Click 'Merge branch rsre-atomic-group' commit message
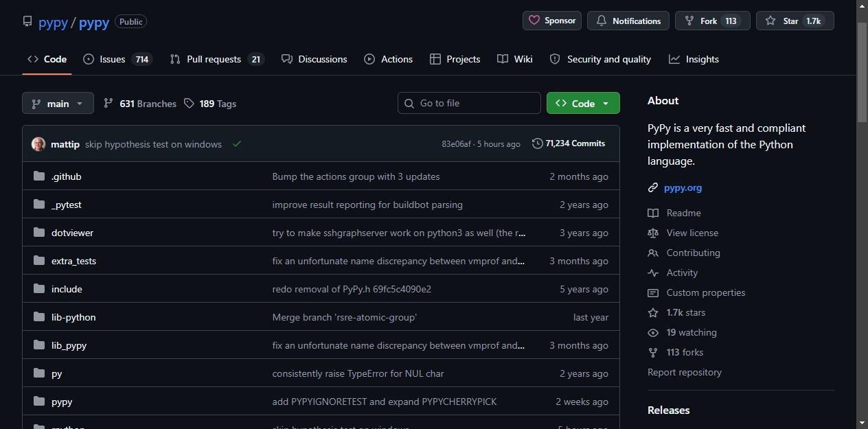 point(345,317)
